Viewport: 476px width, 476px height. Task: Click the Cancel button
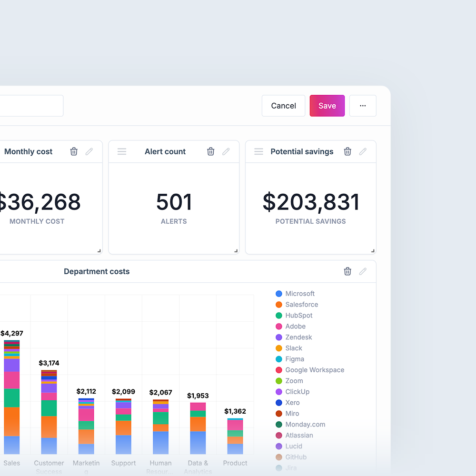283,106
